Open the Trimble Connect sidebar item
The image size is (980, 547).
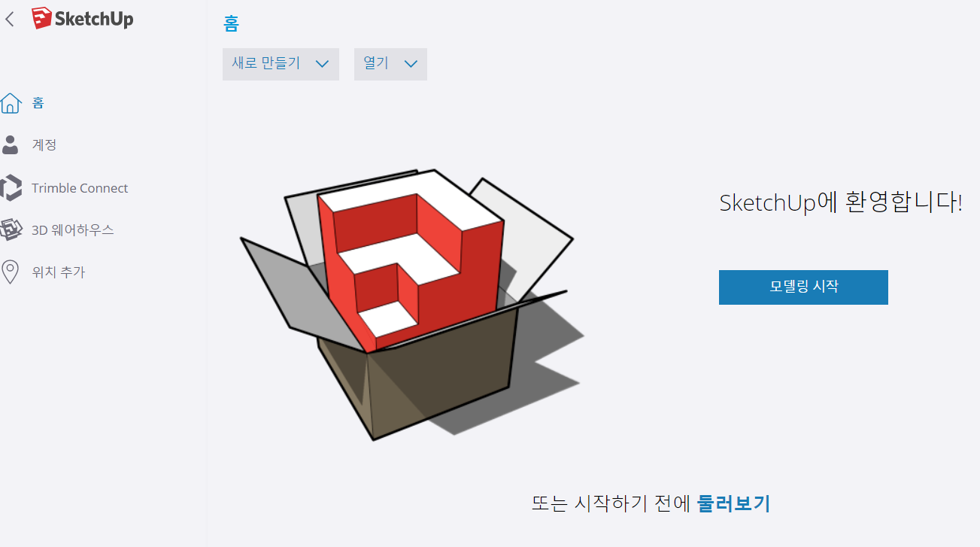coord(80,188)
